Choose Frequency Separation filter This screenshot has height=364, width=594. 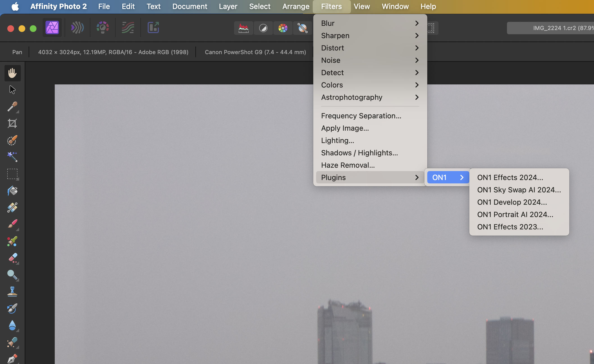point(370,116)
